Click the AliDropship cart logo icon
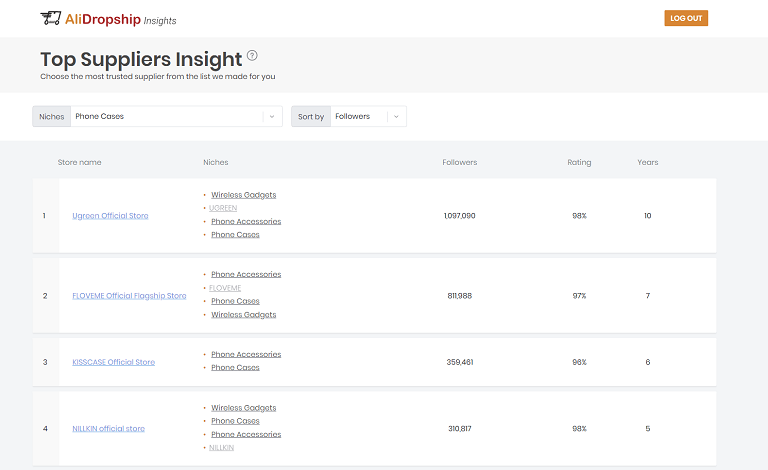 pyautogui.click(x=50, y=18)
